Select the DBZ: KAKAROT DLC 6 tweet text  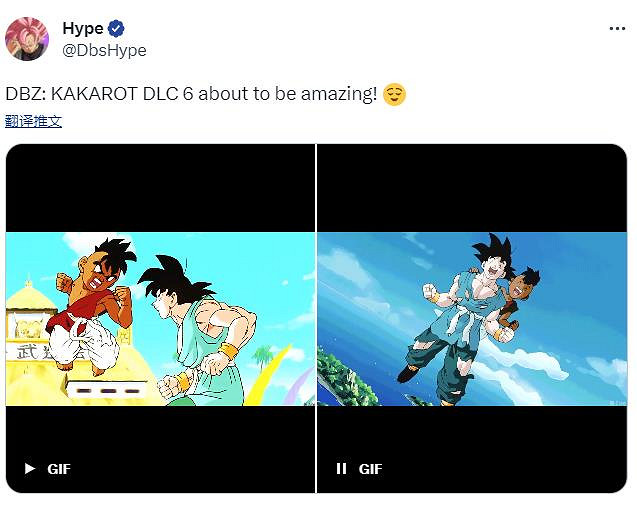(191, 94)
